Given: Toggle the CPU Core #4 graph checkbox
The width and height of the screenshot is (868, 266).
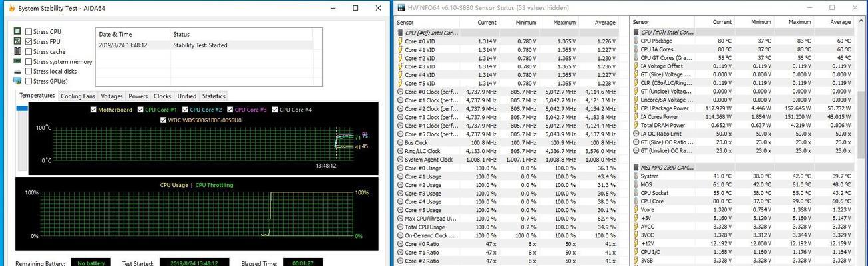Looking at the screenshot, I should 274,110.
